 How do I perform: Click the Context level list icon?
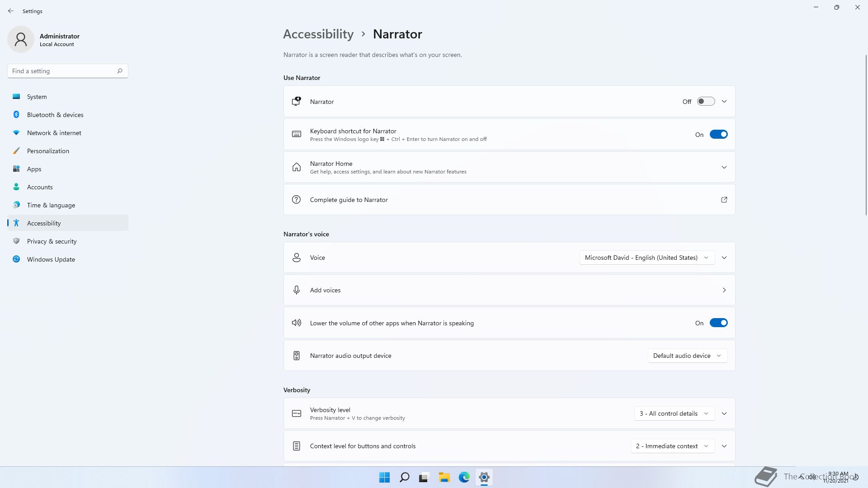point(297,446)
